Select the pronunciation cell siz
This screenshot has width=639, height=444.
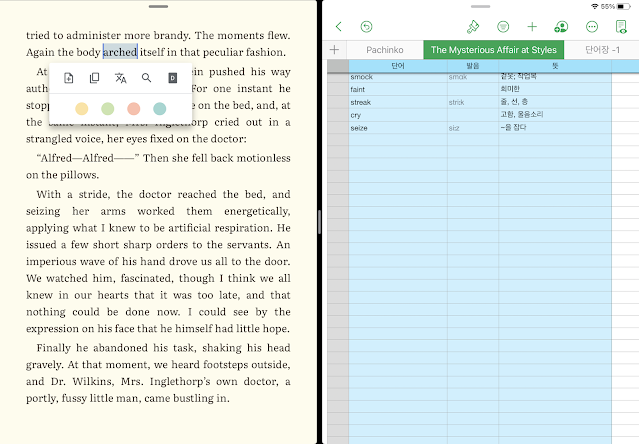pyautogui.click(x=473, y=128)
